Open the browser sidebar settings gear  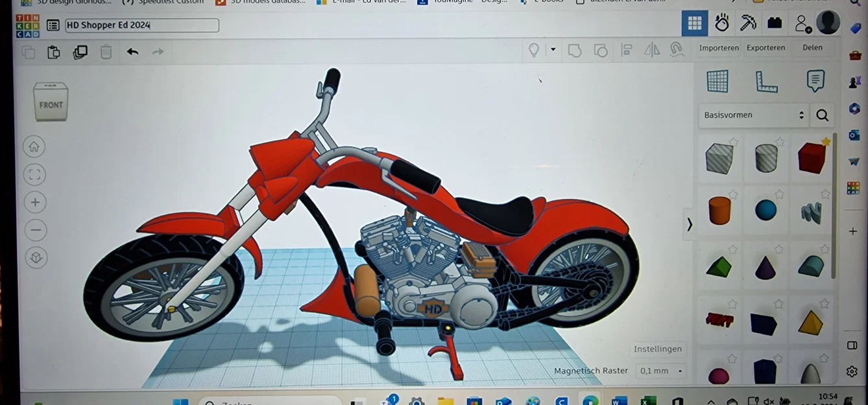point(852,371)
